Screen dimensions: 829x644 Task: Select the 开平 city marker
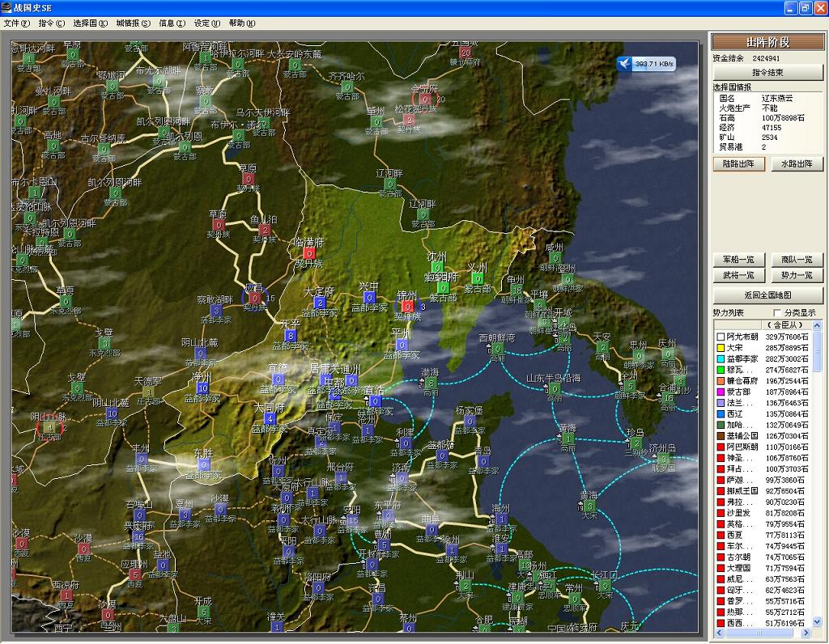[290, 335]
